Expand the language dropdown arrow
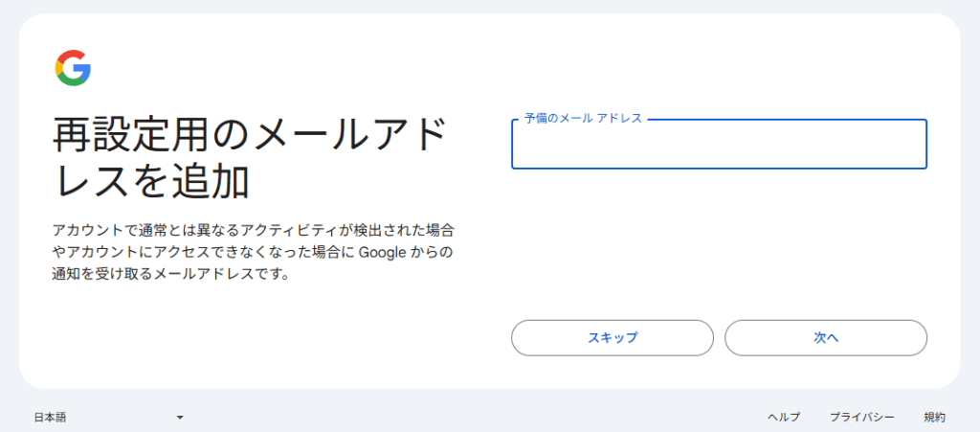Screen dimensions: 980x432 179,418
